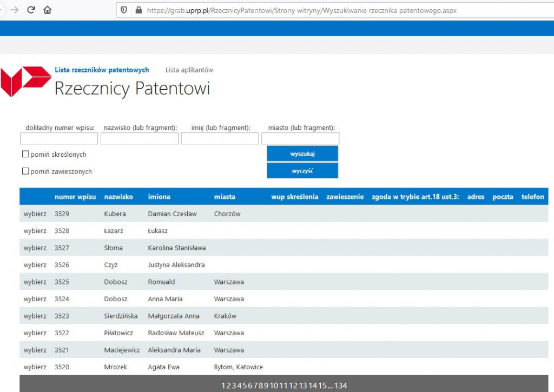Click the wup skreślenia column header
The width and height of the screenshot is (554, 392).
click(295, 197)
